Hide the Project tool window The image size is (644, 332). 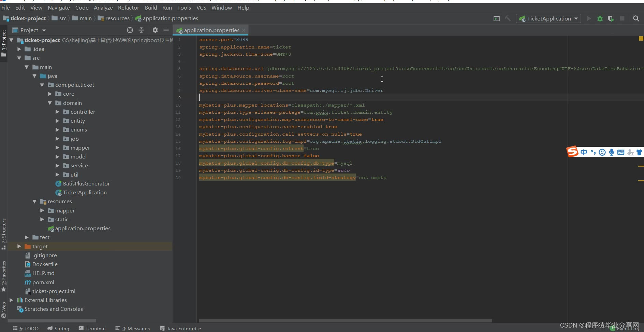166,30
